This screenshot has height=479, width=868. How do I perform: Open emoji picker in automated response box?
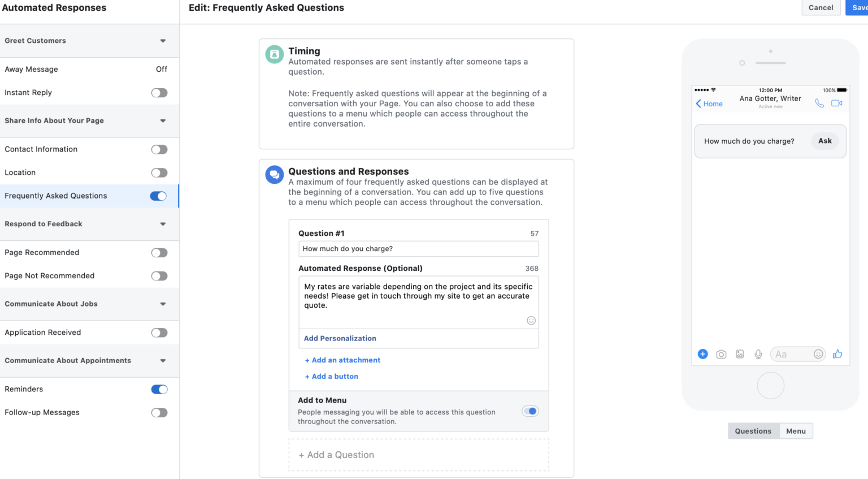(531, 321)
